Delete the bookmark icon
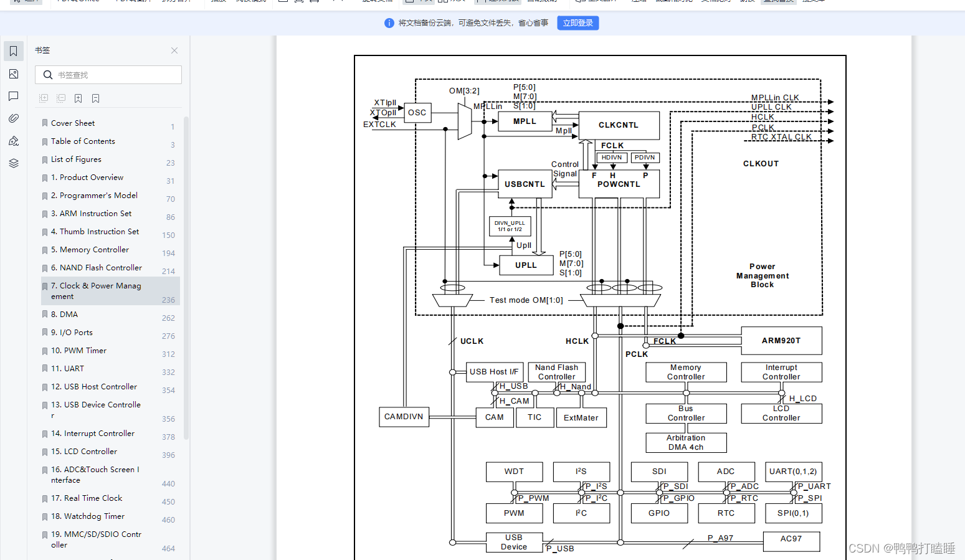This screenshot has height=560, width=965. point(95,98)
